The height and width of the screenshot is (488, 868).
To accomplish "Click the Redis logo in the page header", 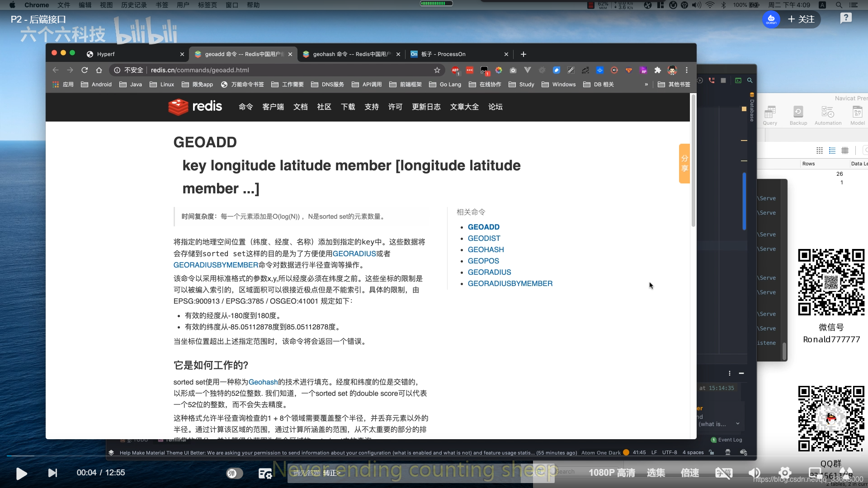I will (194, 107).
